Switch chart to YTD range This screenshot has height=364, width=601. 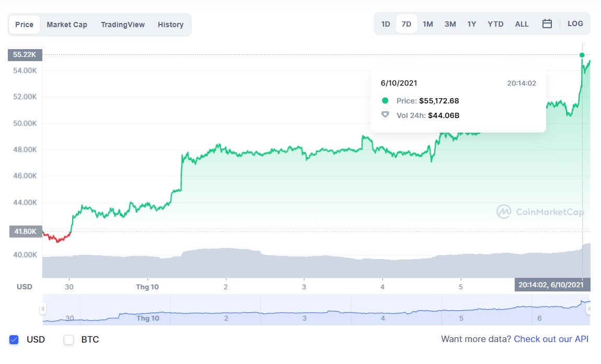point(495,24)
